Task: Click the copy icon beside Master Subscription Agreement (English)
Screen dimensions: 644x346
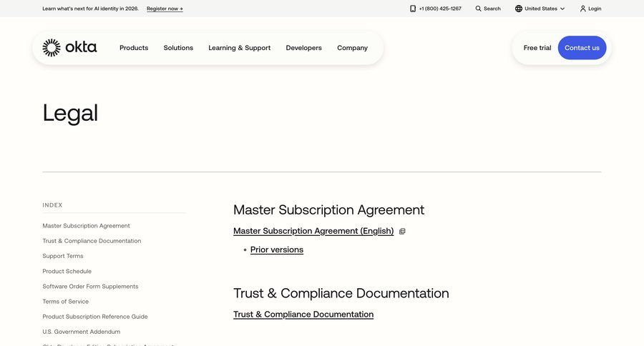Action: click(402, 232)
